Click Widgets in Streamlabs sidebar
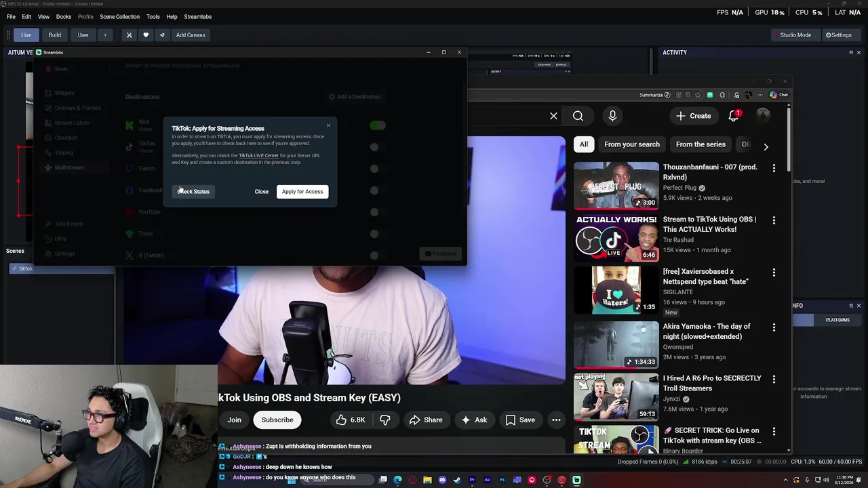 (64, 93)
